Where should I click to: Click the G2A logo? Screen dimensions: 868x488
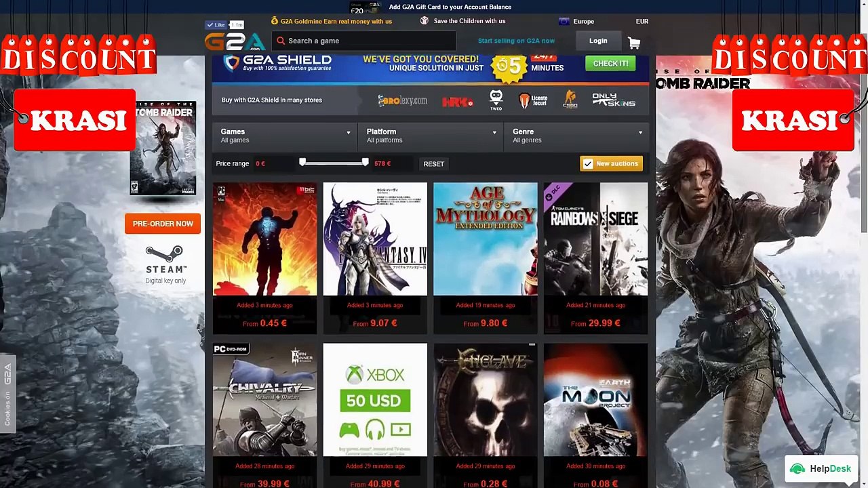[235, 41]
